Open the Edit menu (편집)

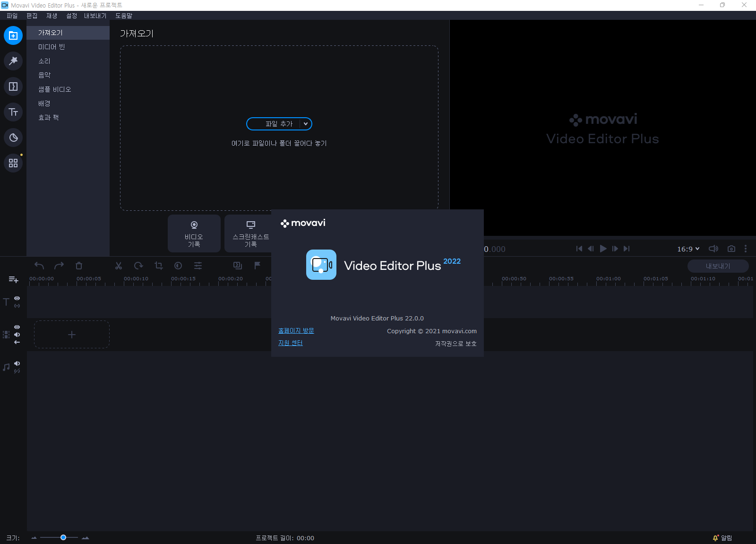tap(32, 16)
